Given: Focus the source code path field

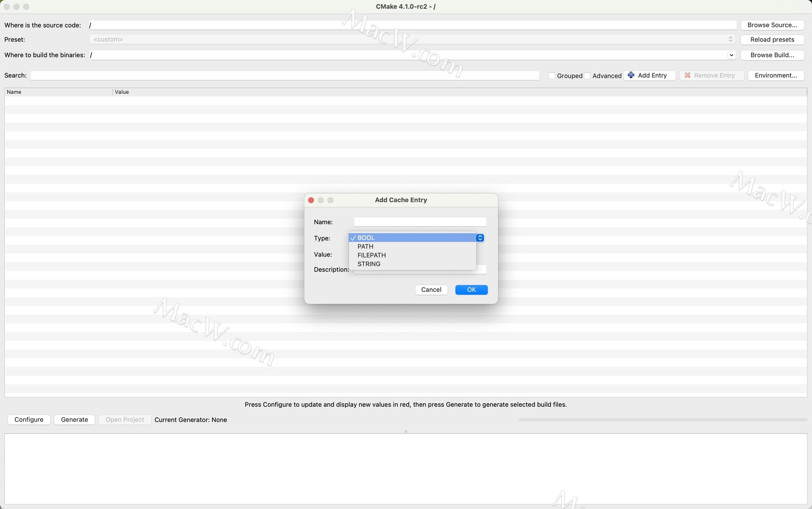Looking at the screenshot, I should 412,25.
